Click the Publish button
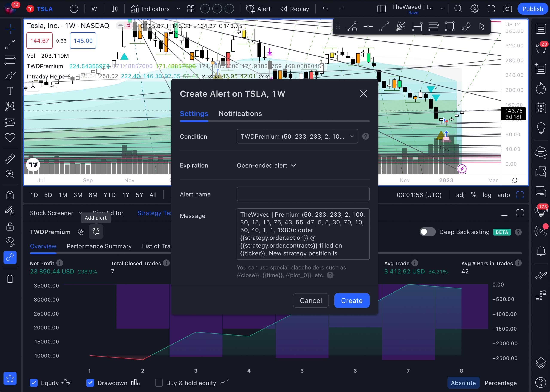Viewport: 550px width, 392px height. tap(533, 9)
